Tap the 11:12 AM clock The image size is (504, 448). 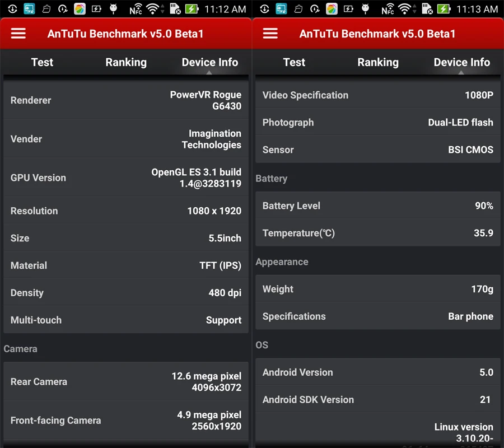click(x=225, y=10)
